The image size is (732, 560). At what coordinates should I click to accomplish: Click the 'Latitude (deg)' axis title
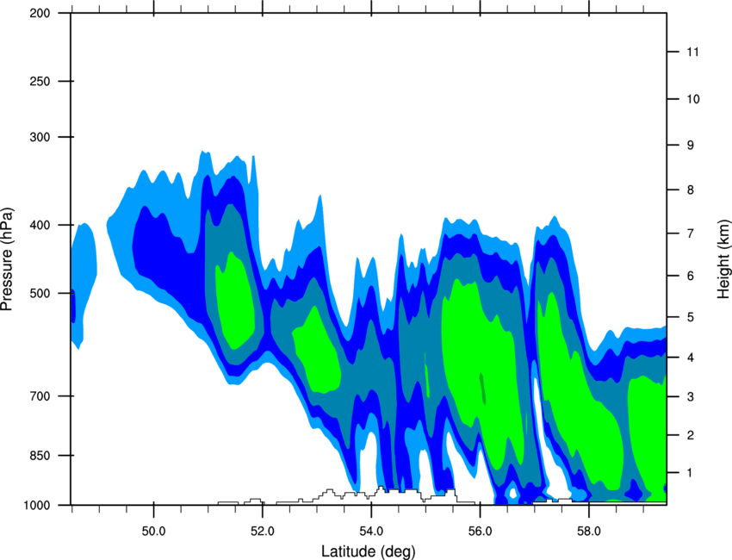point(368,551)
